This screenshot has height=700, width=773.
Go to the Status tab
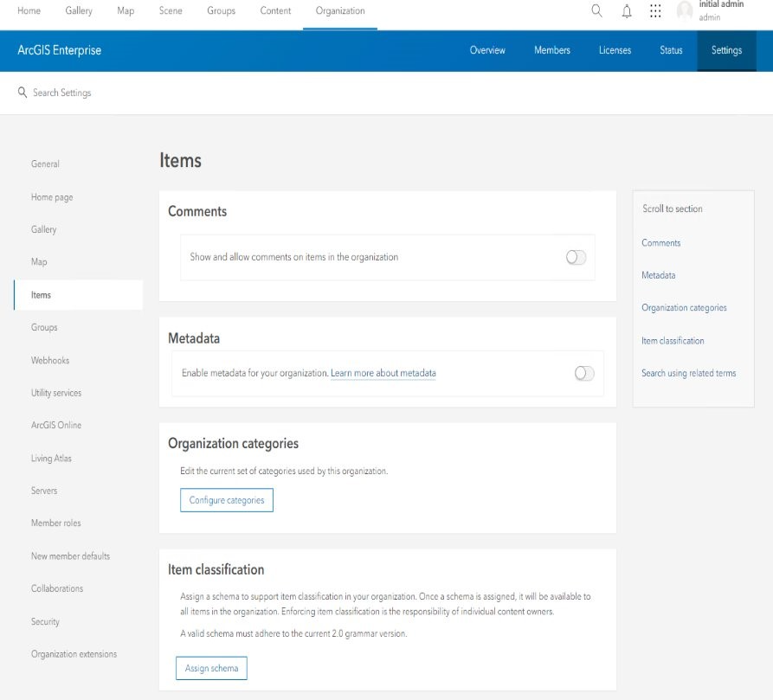click(671, 50)
